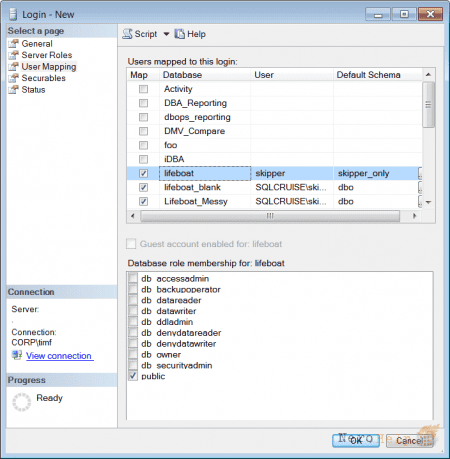Viewport: 450px width, 459px height.
Task: Click the horizontal scrollbar thumb
Action: pyautogui.click(x=270, y=216)
